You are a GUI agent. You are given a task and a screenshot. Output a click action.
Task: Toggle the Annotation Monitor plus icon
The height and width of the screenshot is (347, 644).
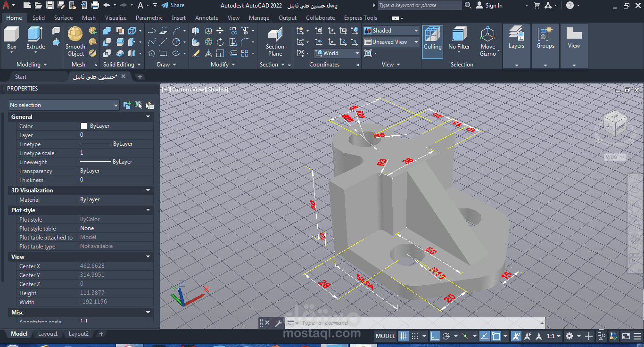point(589,336)
